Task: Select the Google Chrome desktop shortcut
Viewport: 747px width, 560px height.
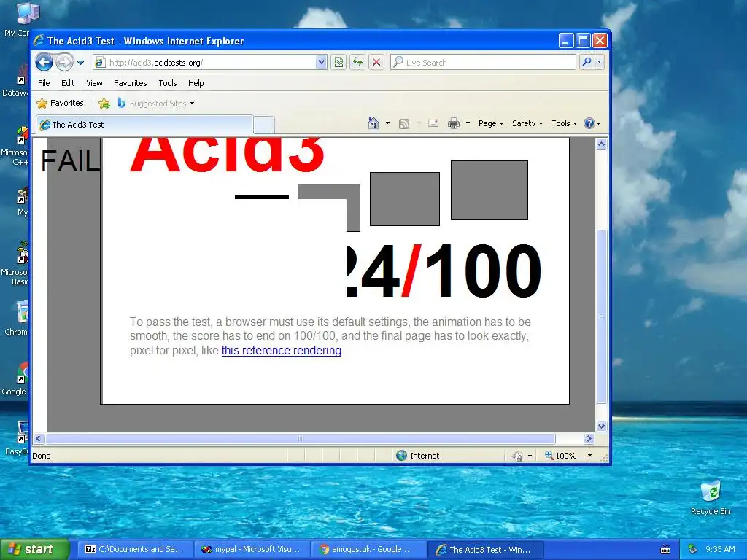Action: (x=16, y=378)
